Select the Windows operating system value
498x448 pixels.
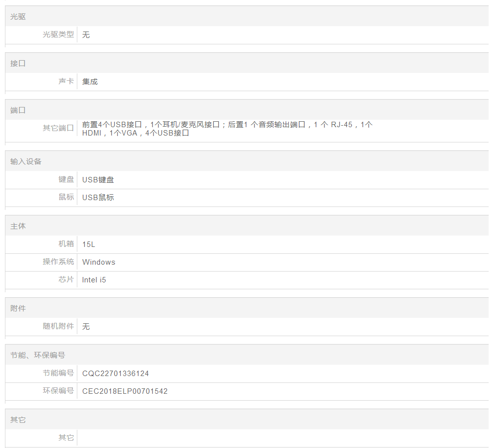(99, 262)
